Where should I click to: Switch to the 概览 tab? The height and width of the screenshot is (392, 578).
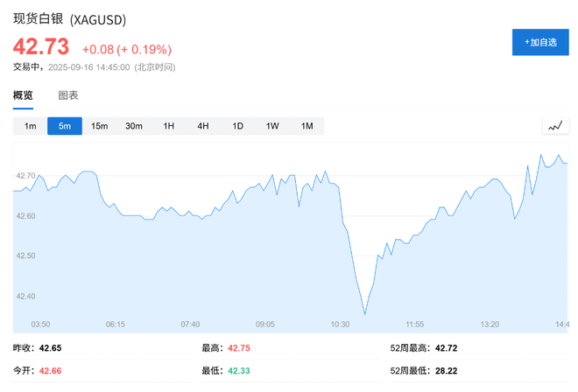tap(23, 95)
